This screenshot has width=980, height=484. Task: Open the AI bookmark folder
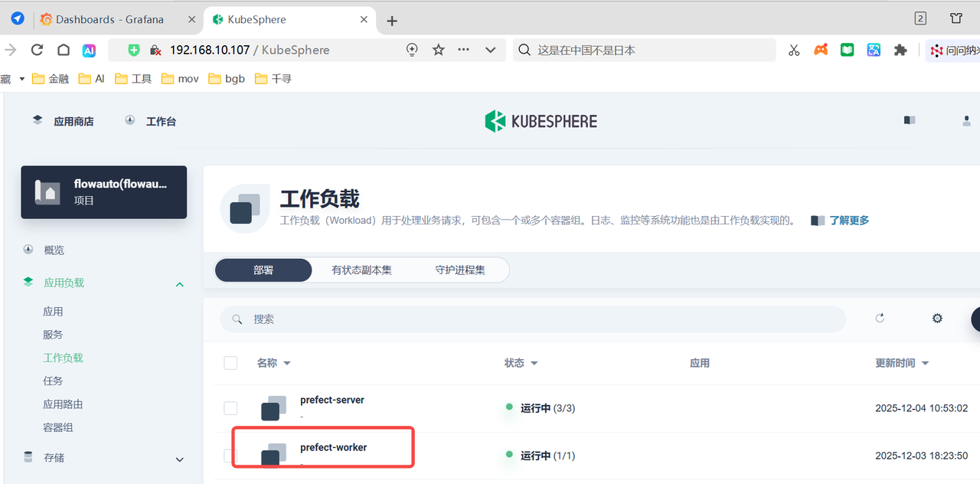pyautogui.click(x=90, y=79)
